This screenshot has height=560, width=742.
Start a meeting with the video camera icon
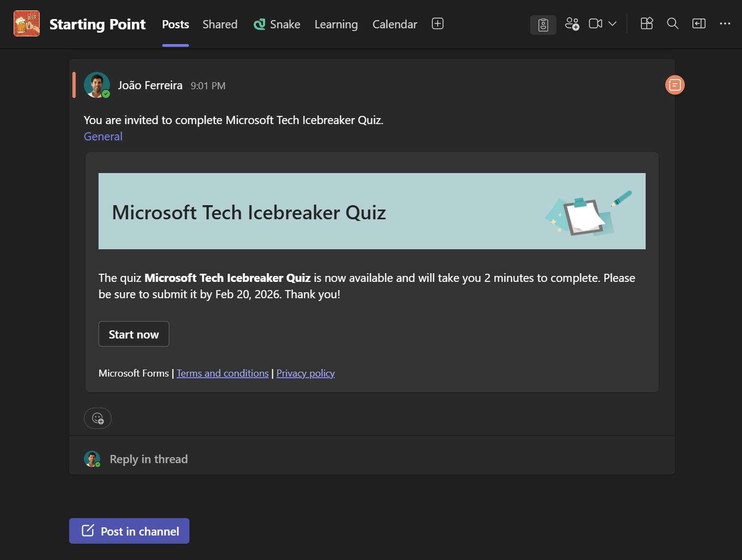595,23
